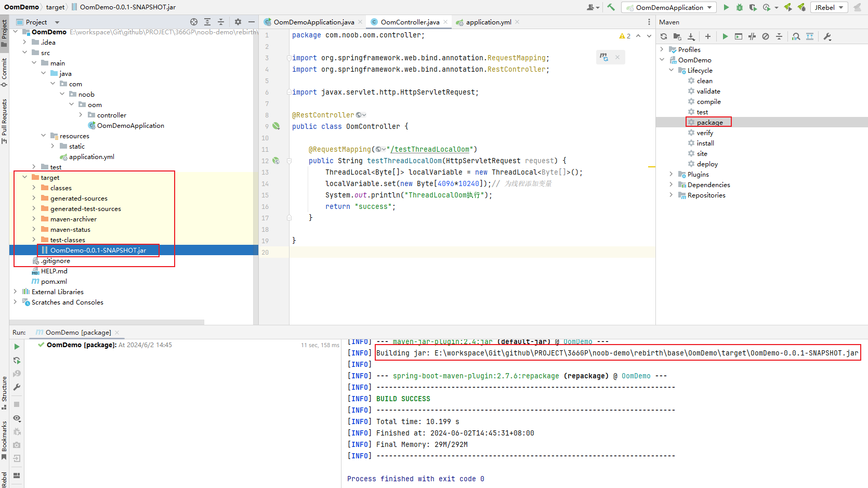Add Maven project with plus icon
This screenshot has height=488, width=868.
coord(707,36)
